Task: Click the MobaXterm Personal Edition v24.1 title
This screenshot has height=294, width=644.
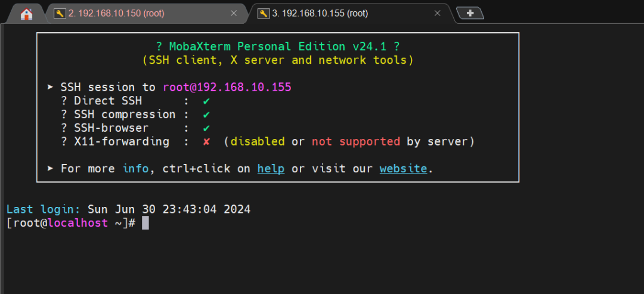Action: [x=278, y=47]
